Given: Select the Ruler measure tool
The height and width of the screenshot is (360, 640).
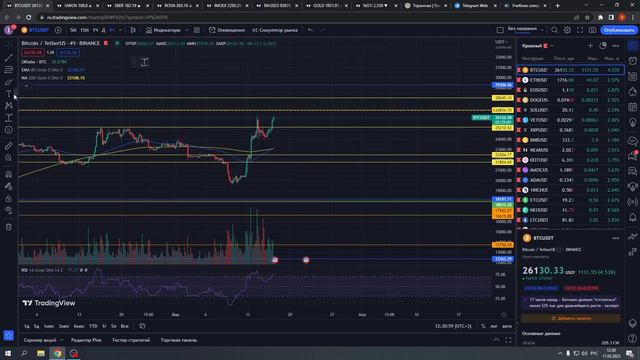Looking at the screenshot, I should pyautogui.click(x=9, y=146).
